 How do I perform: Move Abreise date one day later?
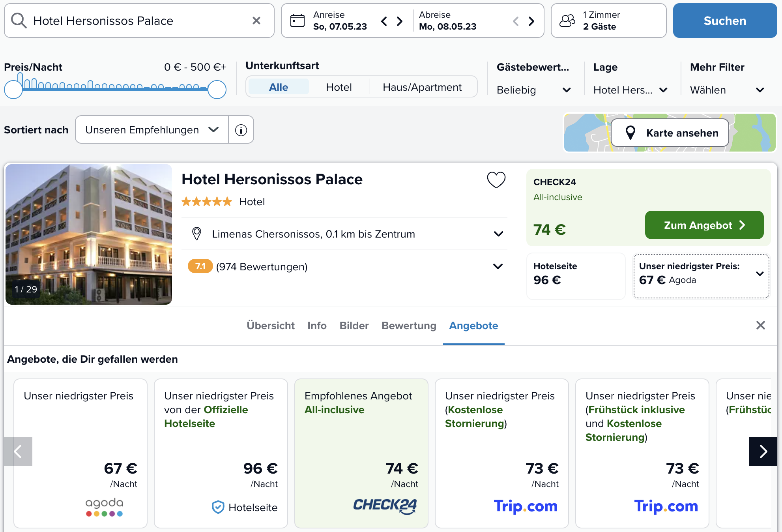click(x=531, y=21)
